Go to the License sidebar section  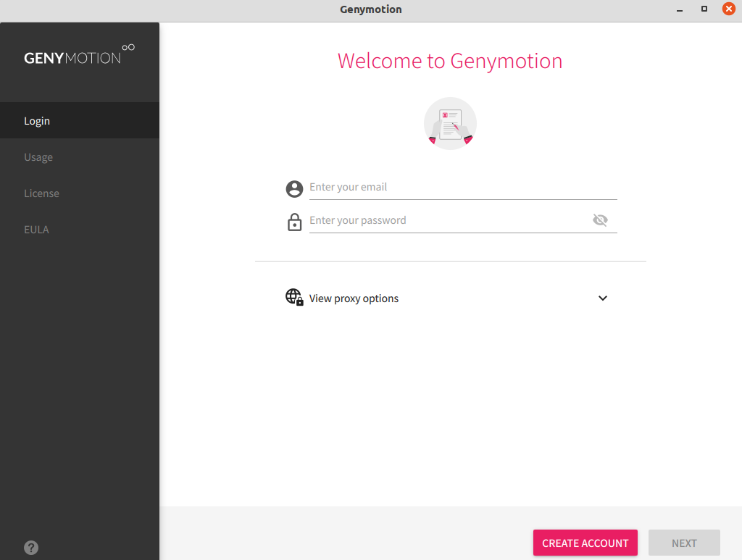coord(80,193)
